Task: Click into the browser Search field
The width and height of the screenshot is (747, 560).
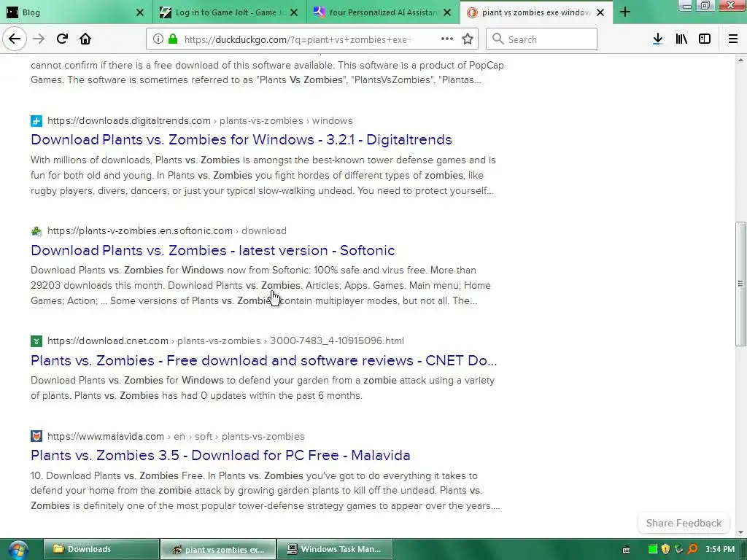Action: (x=542, y=39)
